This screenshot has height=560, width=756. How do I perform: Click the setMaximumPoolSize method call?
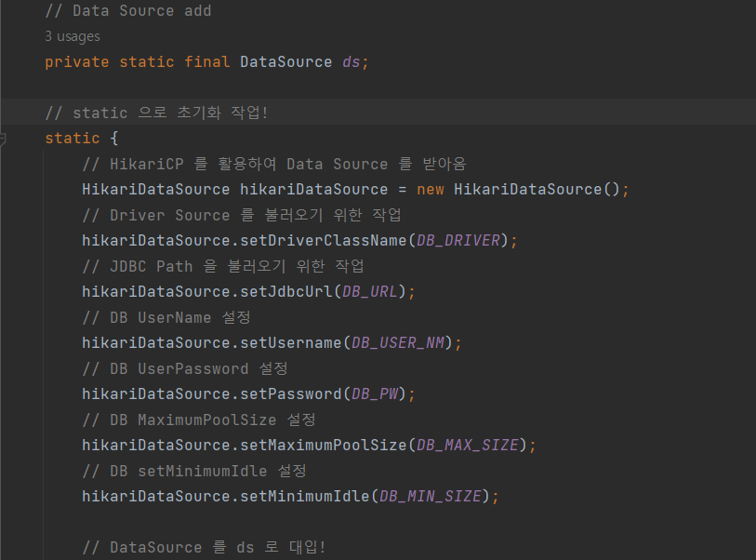[323, 446]
